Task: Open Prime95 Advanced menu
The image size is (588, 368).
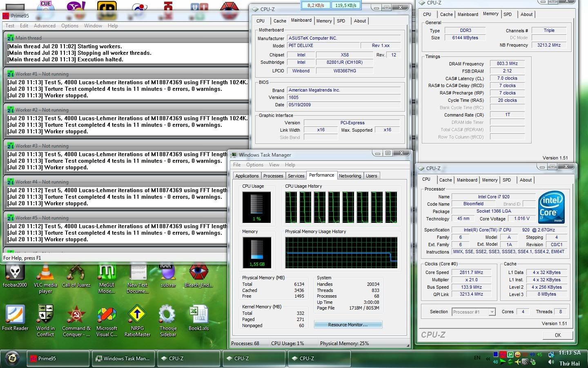Action: (45, 26)
